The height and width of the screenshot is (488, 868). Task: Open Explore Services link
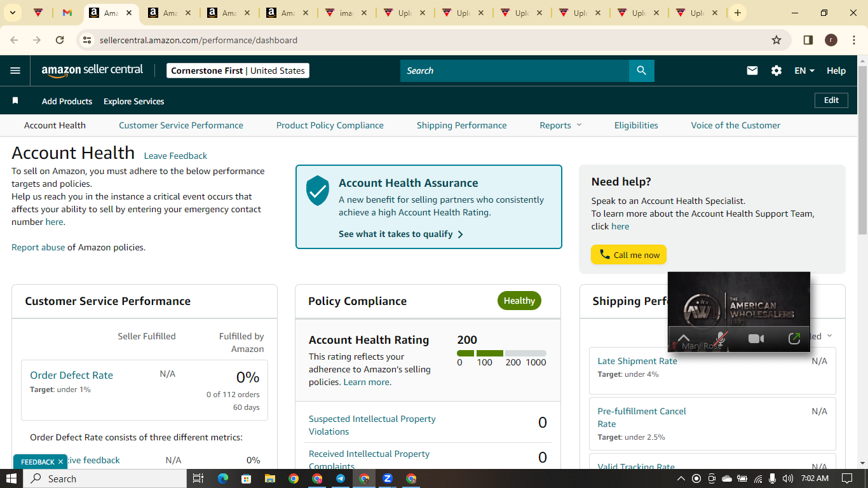133,101
